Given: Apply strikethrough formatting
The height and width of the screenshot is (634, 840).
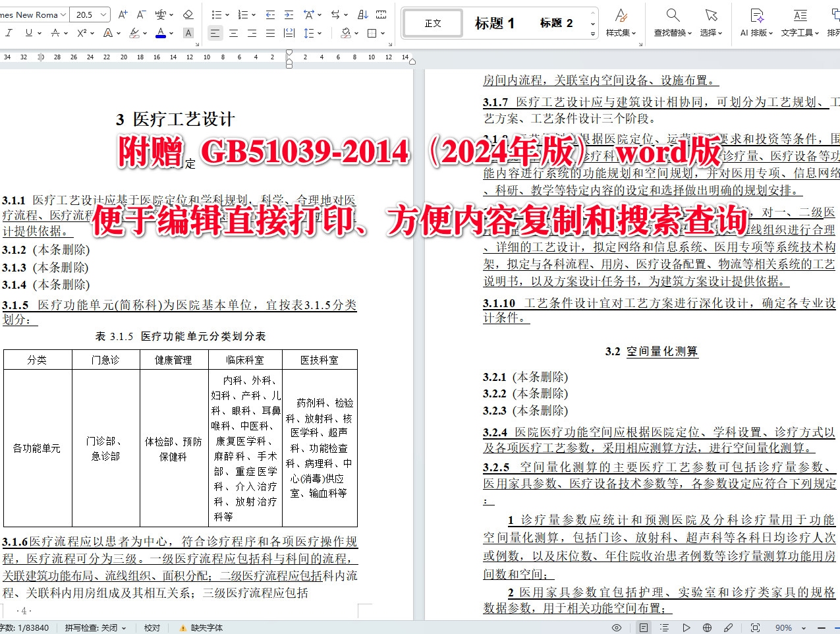Looking at the screenshot, I should (x=55, y=33).
